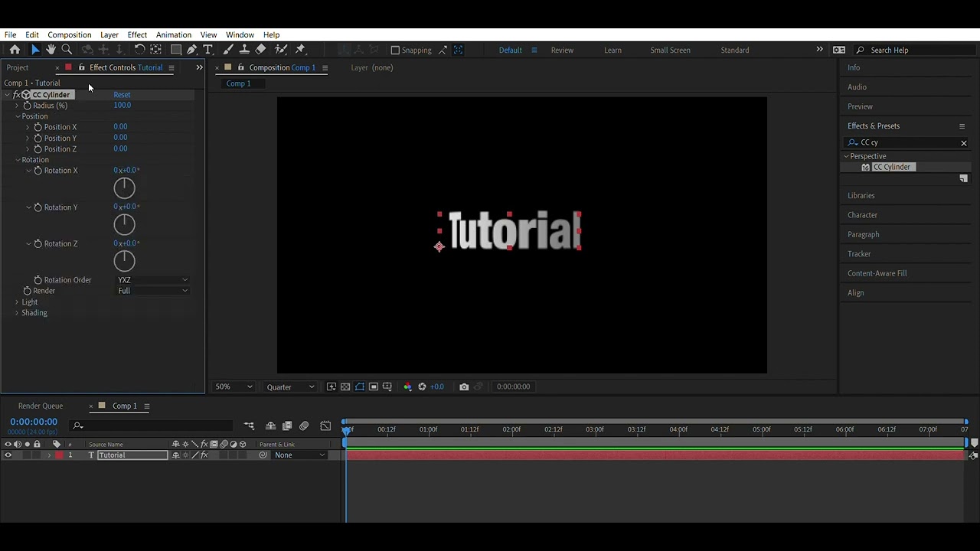Collapse the Rotation property group

pyautogui.click(x=18, y=160)
